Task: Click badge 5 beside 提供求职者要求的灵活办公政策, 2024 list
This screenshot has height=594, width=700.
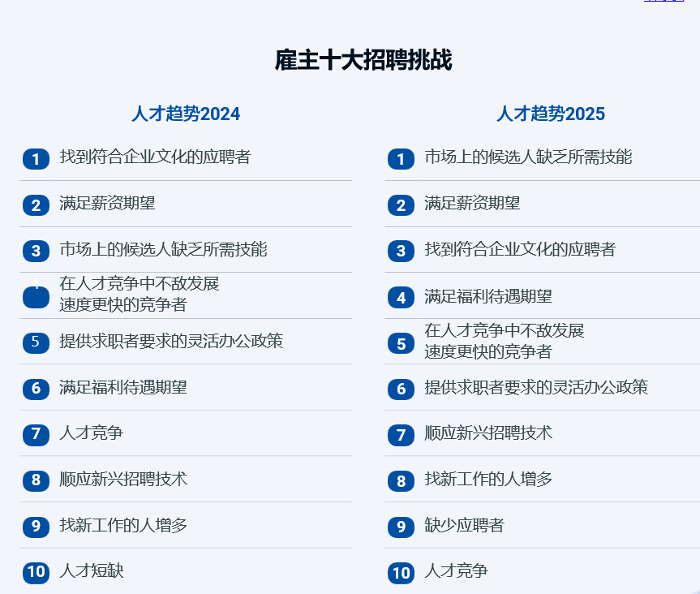Action: [x=37, y=342]
